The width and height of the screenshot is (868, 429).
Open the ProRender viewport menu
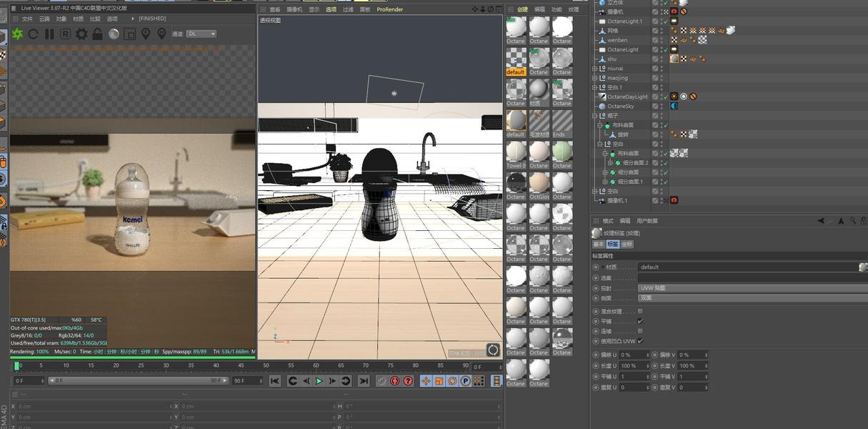[389, 9]
